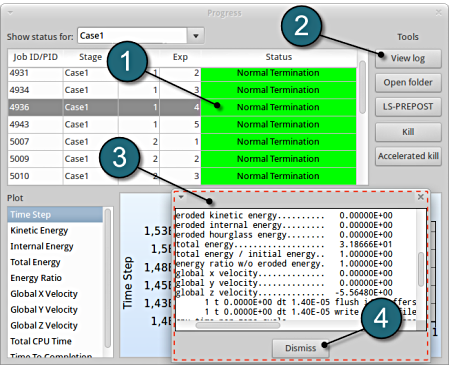Image resolution: width=449 pixels, height=365 pixels.
Task: Launch LS-PREPOST for the selected job
Action: coord(408,107)
